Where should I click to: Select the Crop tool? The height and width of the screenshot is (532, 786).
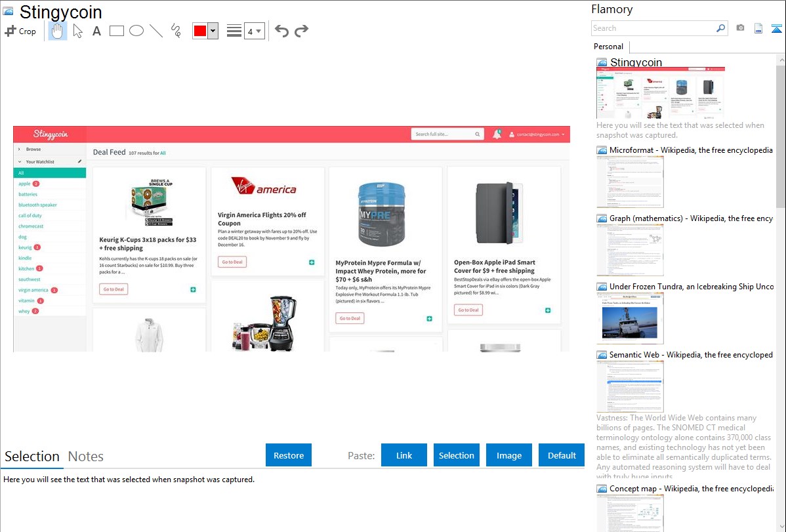tap(20, 31)
